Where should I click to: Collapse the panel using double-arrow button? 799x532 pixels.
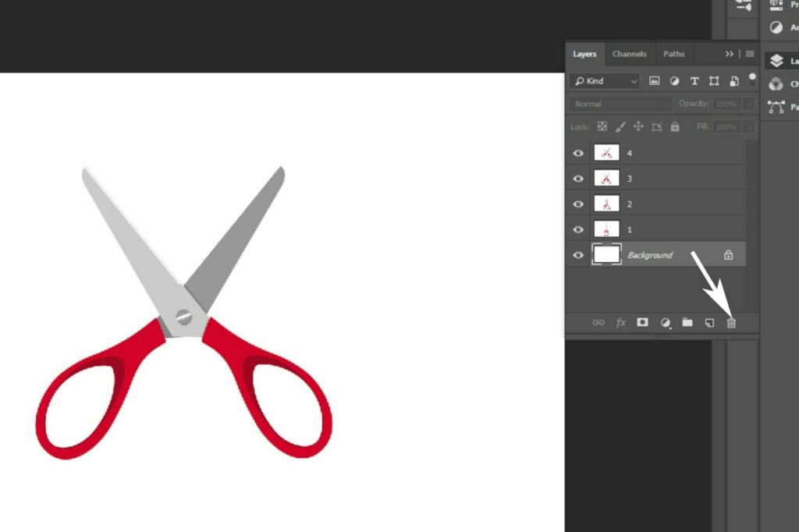click(x=730, y=54)
